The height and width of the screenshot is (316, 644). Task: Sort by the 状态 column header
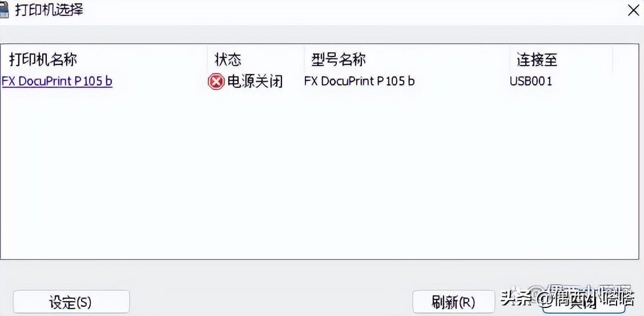click(228, 60)
